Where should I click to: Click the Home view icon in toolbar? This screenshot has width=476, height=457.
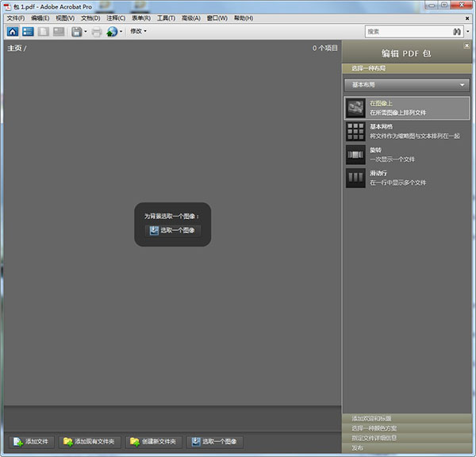pyautogui.click(x=13, y=32)
